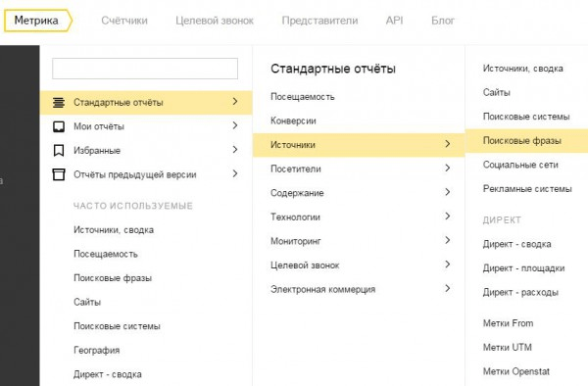Open Сайты report in right column

point(497,92)
